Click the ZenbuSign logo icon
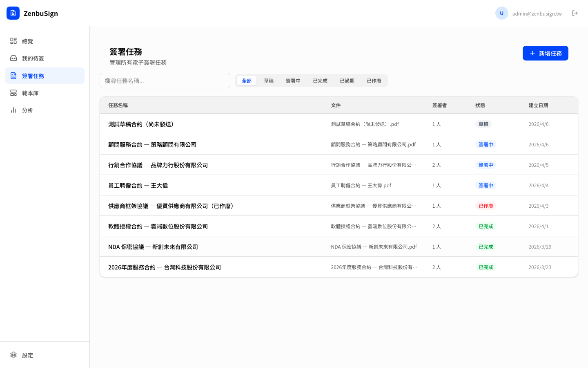 pos(13,13)
